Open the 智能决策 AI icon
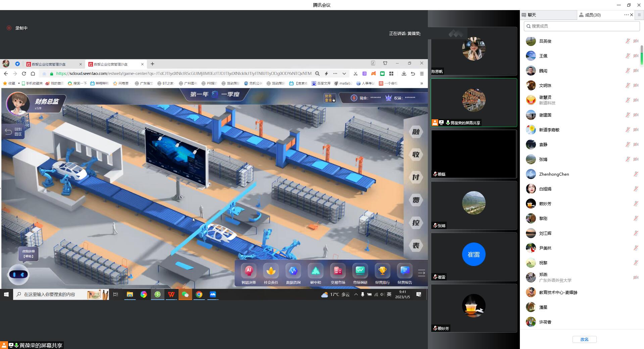 pyautogui.click(x=248, y=271)
